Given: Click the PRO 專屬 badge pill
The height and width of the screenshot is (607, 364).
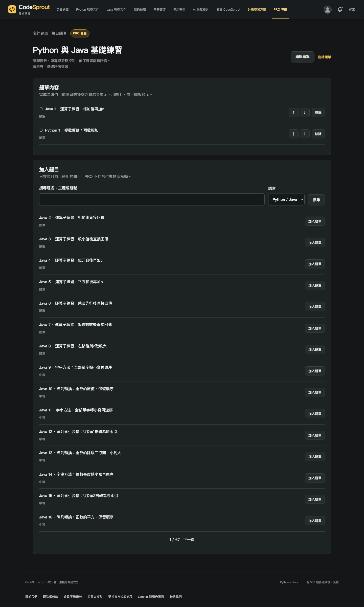Looking at the screenshot, I should point(80,33).
